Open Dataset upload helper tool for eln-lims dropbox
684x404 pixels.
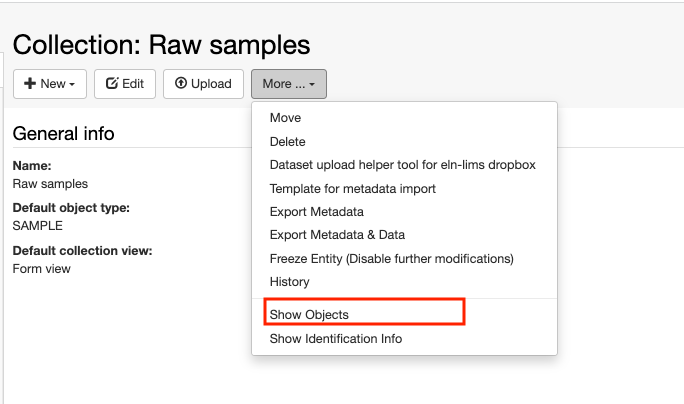click(404, 165)
